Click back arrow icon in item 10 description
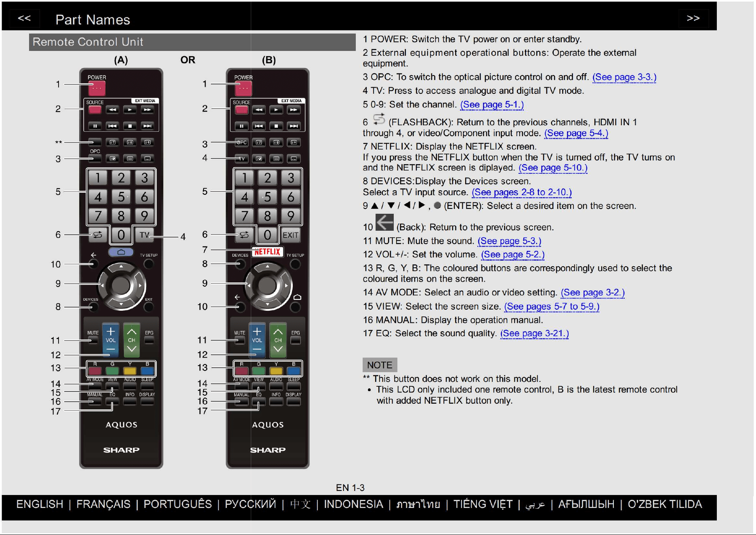 [x=384, y=222]
